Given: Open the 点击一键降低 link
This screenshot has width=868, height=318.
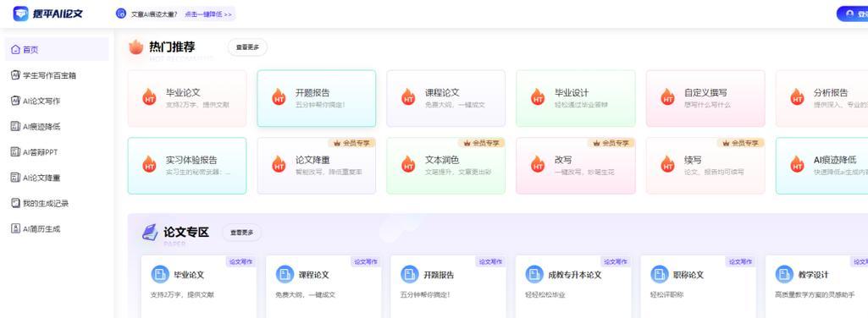Looking at the screenshot, I should 207,14.
